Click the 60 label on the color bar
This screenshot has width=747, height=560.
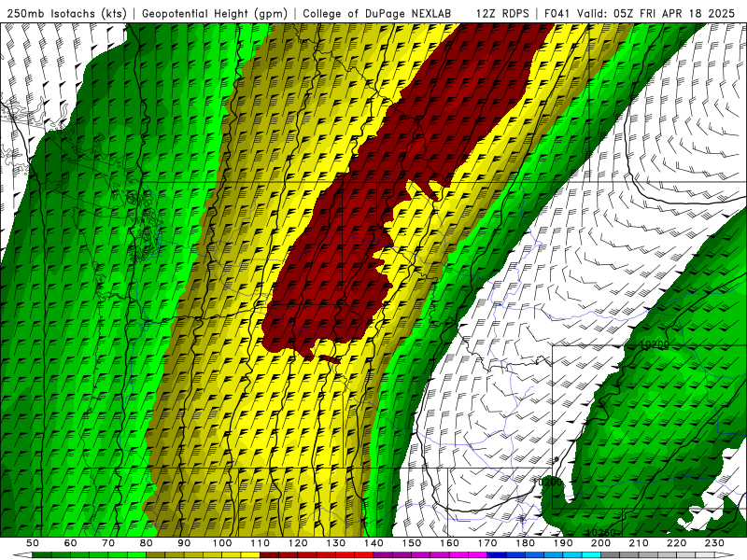click(x=71, y=543)
